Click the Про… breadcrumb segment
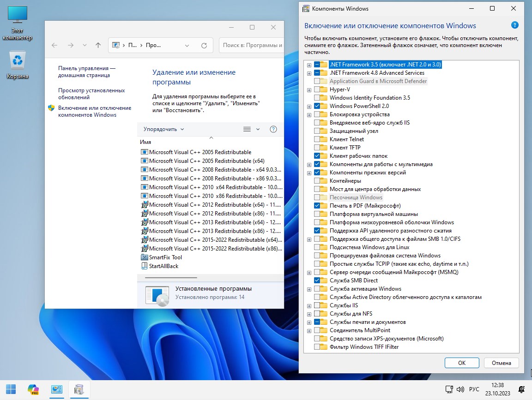Image resolution: width=532 pixels, height=400 pixels. [x=153, y=45]
